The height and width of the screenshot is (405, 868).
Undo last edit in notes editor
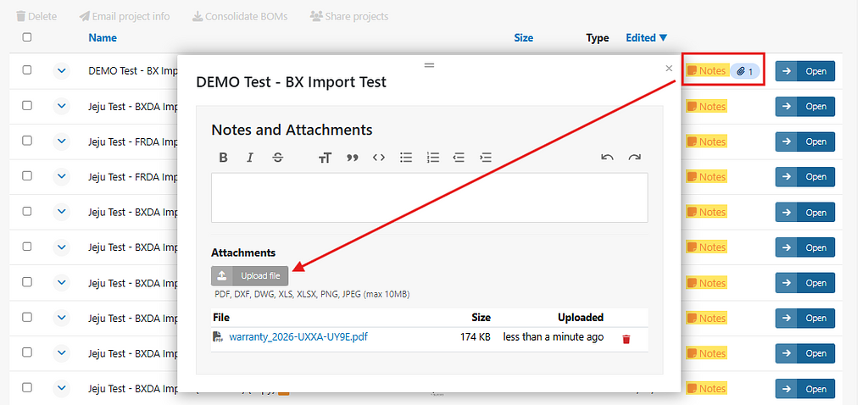click(607, 158)
